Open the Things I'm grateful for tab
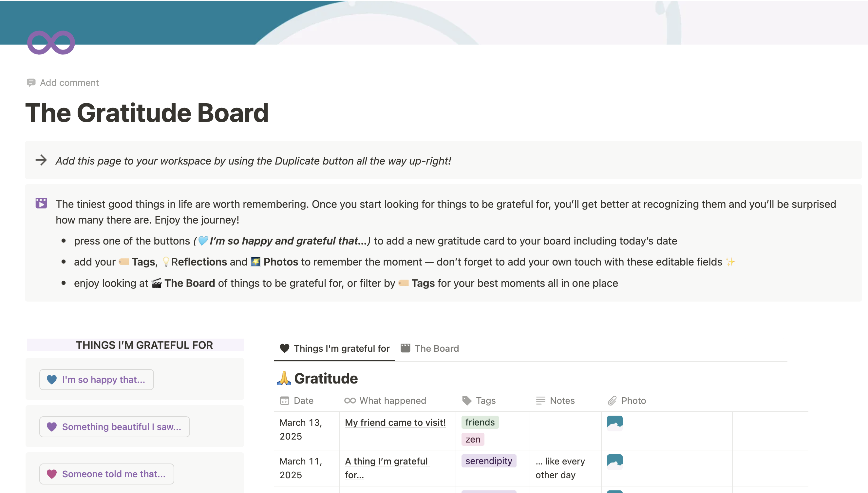868x493 pixels. pyautogui.click(x=334, y=348)
